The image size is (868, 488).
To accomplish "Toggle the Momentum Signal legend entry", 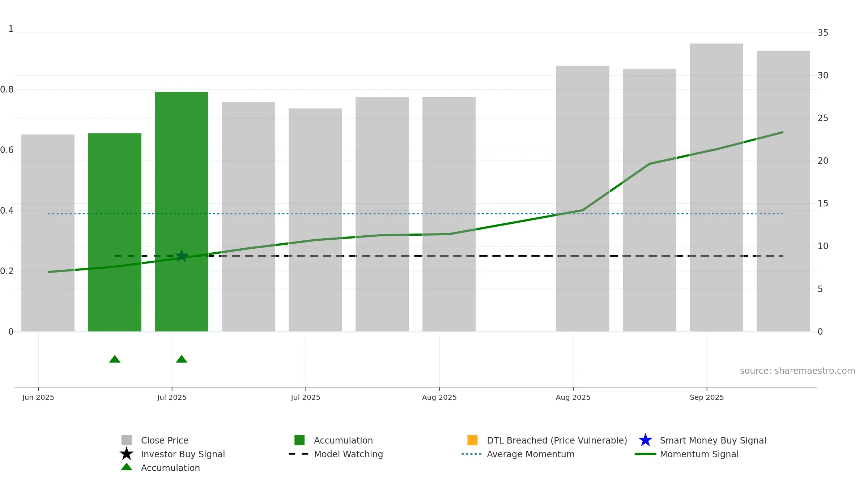I will pyautogui.click(x=699, y=454).
